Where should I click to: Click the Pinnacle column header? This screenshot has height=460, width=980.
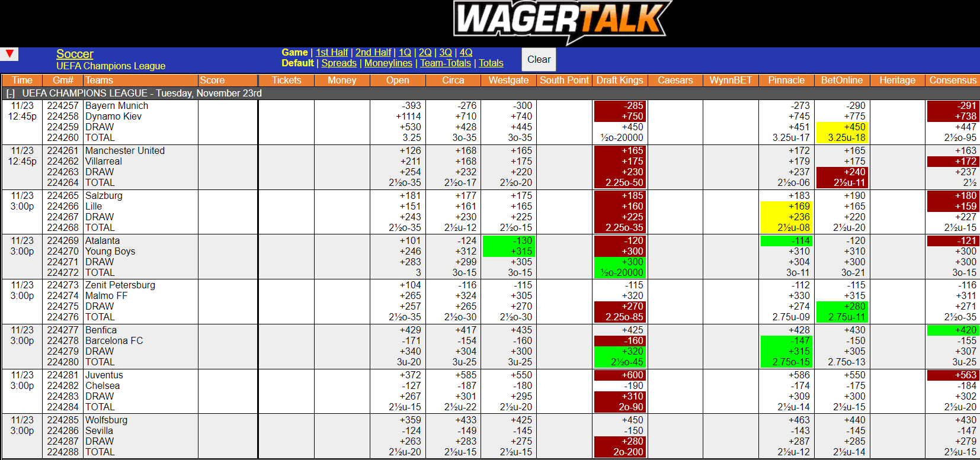click(x=786, y=81)
